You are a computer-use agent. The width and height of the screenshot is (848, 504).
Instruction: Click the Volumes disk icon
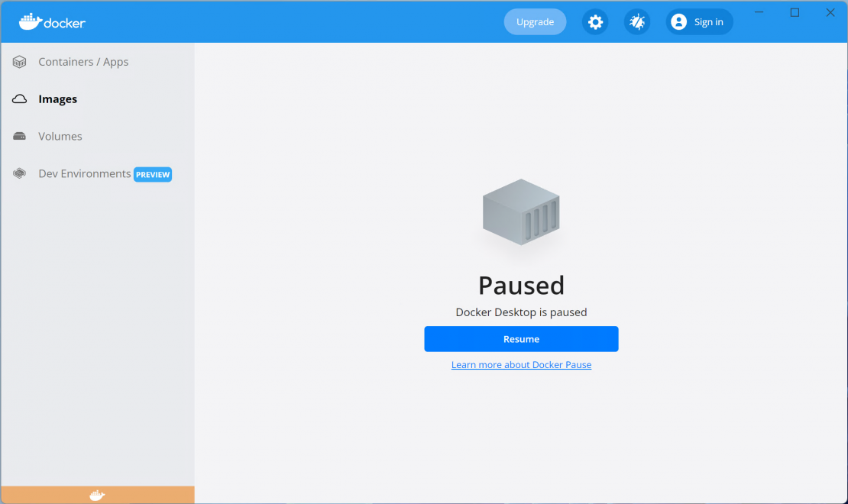(x=20, y=137)
